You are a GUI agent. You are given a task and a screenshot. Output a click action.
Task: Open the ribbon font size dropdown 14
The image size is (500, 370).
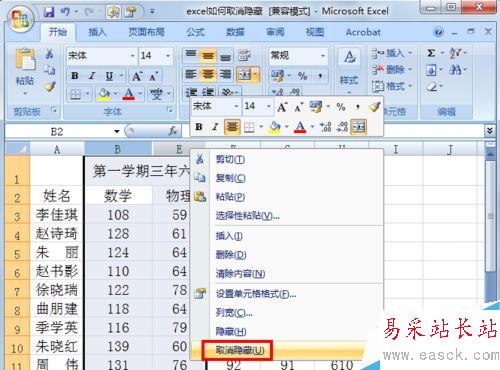168,56
